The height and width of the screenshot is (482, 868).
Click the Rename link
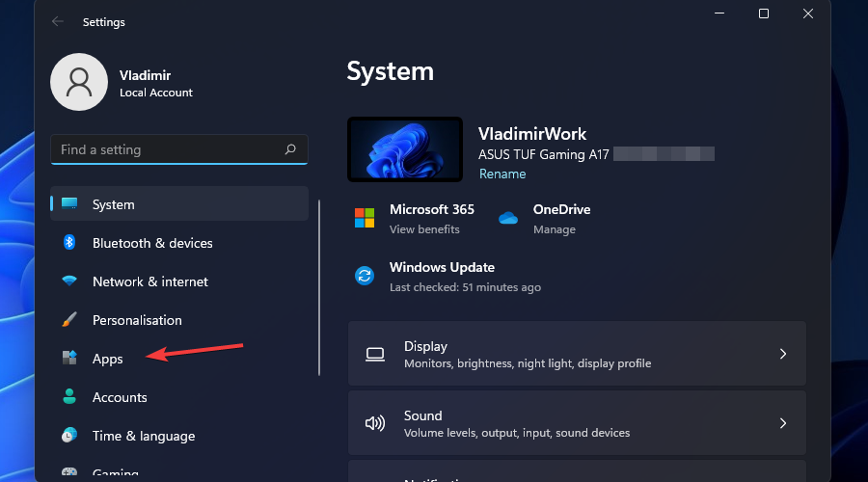(502, 174)
